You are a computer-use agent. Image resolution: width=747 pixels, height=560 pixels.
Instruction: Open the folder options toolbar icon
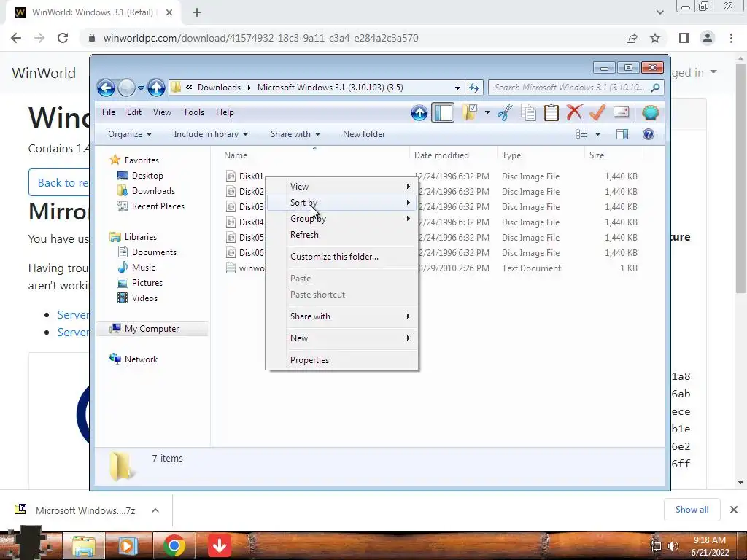tap(470, 113)
